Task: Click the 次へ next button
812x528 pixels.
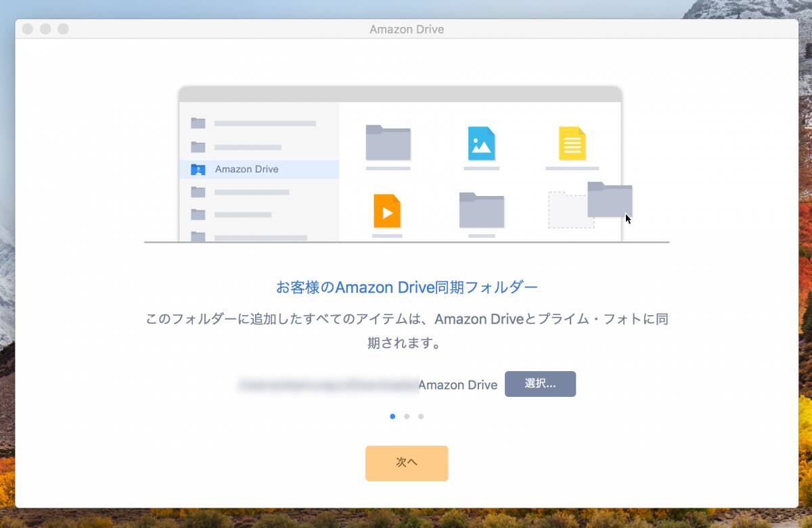Action: (407, 463)
